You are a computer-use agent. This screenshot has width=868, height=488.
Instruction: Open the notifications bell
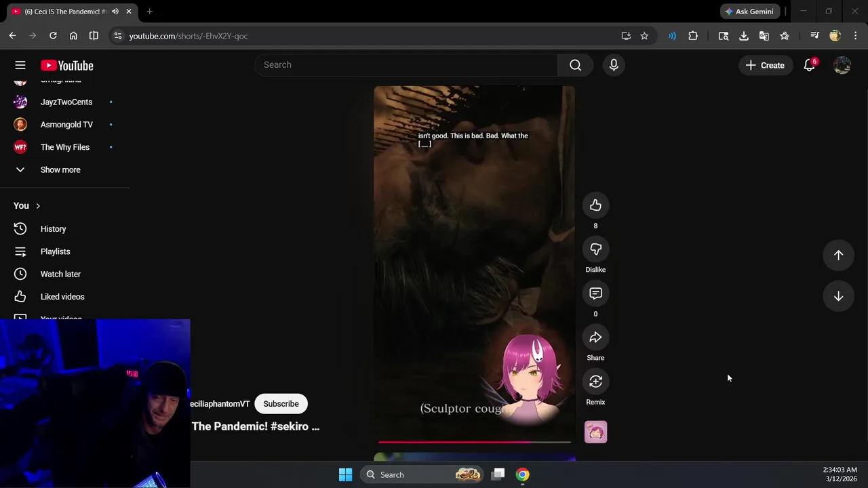(x=809, y=65)
